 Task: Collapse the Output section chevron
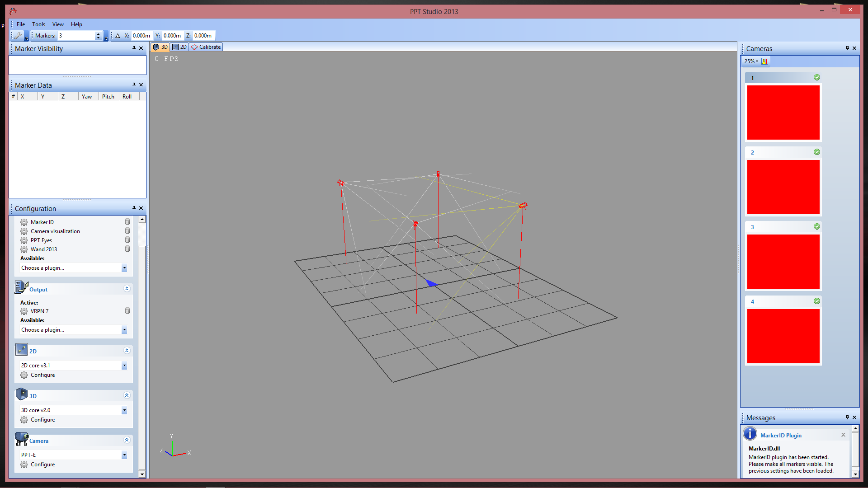point(127,289)
